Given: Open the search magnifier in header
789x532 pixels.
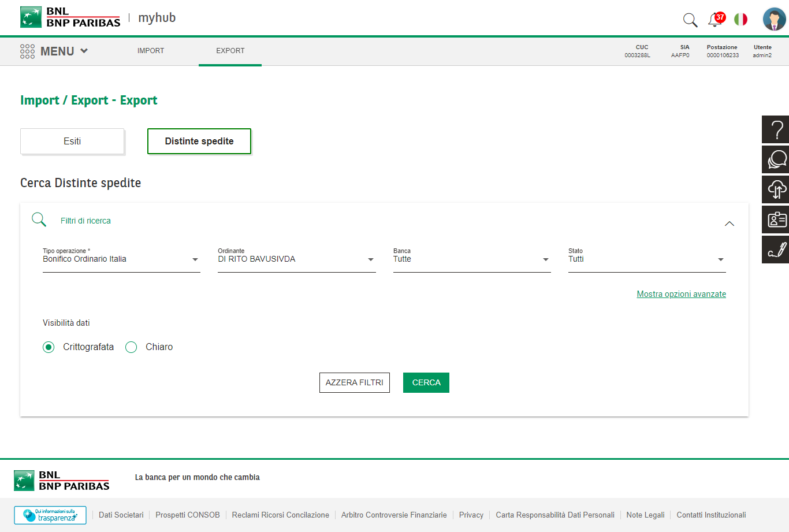Looking at the screenshot, I should click(690, 20).
